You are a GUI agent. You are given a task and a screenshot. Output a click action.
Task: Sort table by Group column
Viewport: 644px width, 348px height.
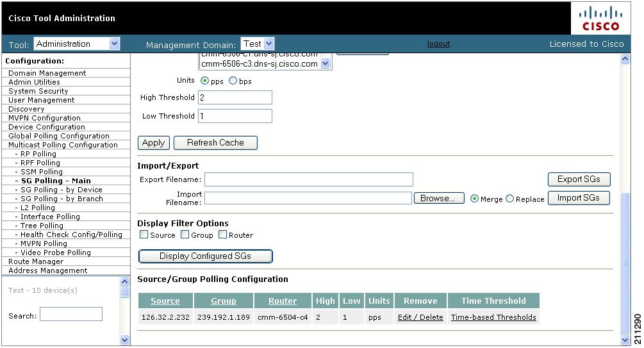tap(224, 301)
